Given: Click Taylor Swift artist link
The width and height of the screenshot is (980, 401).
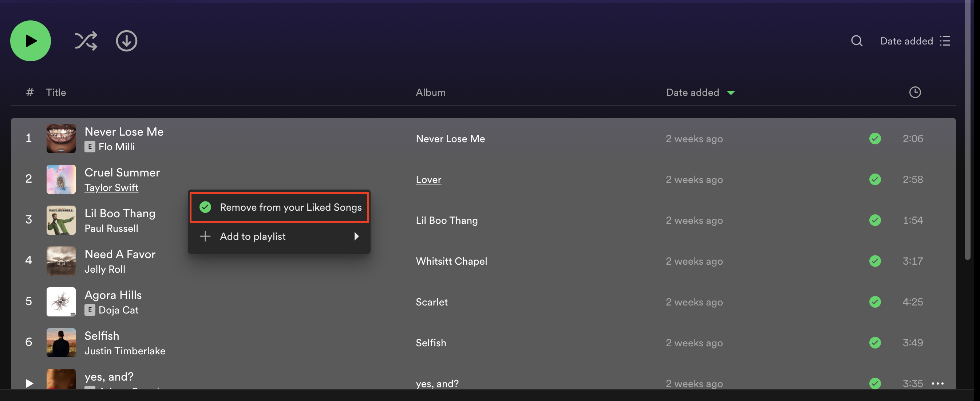Looking at the screenshot, I should (111, 187).
